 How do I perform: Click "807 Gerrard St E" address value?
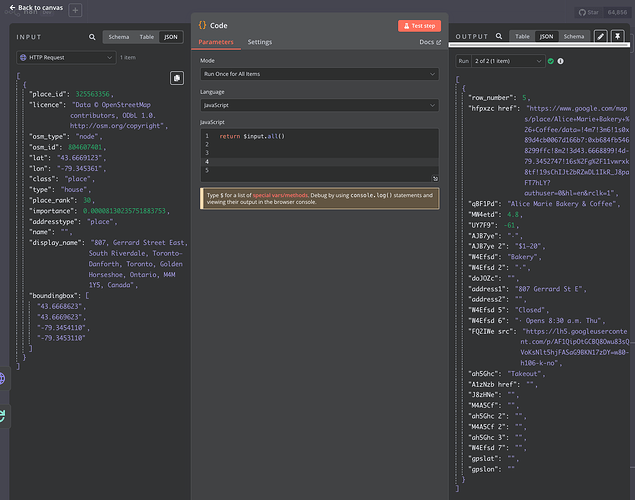click(x=548, y=289)
